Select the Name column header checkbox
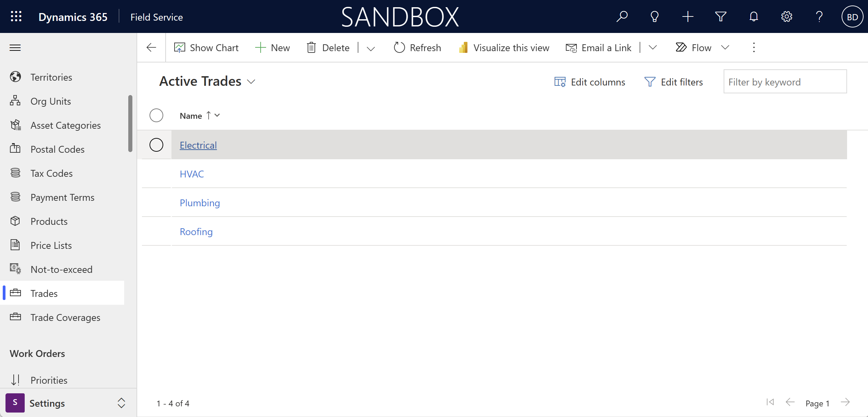The width and height of the screenshot is (868, 417). pos(157,115)
